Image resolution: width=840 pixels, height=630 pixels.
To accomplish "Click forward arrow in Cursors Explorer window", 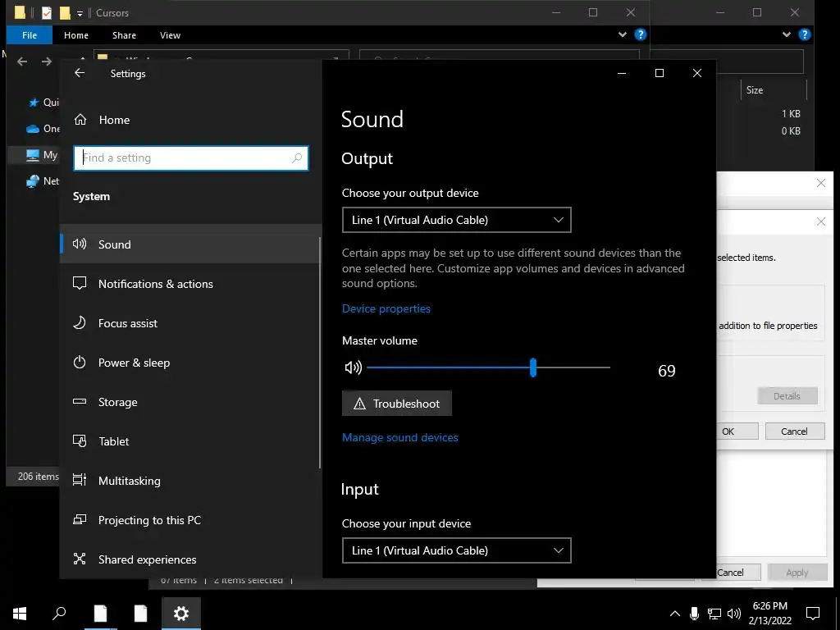I will [47, 62].
